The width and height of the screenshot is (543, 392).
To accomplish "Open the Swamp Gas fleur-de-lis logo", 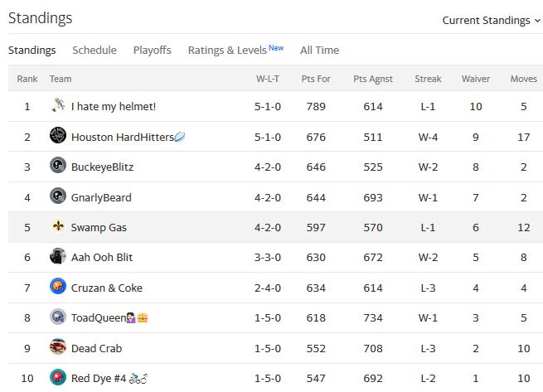I will pyautogui.click(x=58, y=225).
